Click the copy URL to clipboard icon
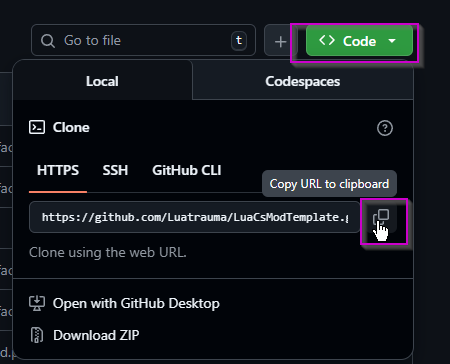This screenshot has width=450, height=364. tap(381, 217)
